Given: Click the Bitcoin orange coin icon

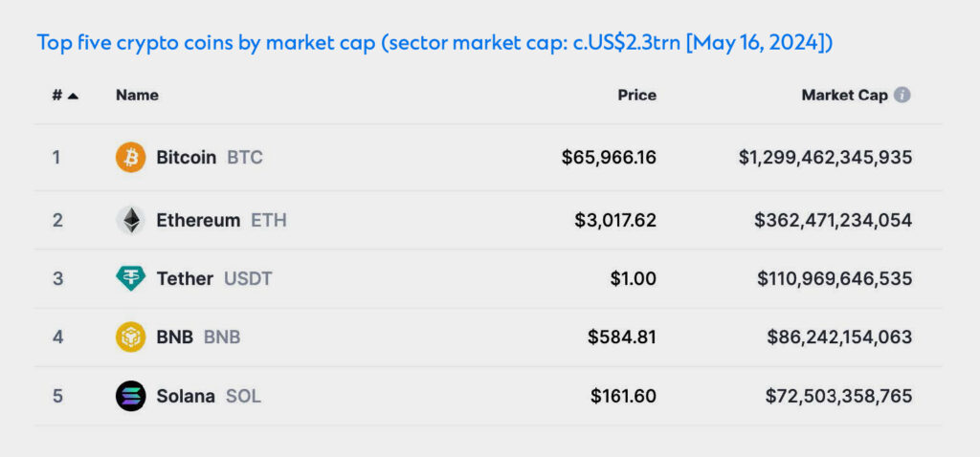Looking at the screenshot, I should (x=130, y=157).
